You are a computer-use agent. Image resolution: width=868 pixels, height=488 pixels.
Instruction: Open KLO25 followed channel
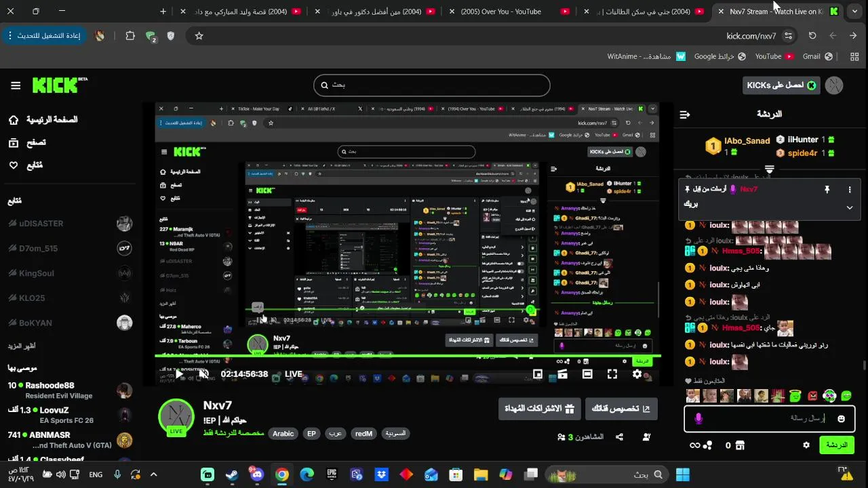pos(70,298)
